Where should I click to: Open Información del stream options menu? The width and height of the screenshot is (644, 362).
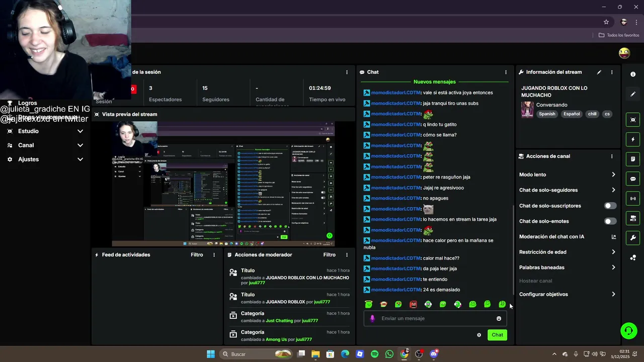pyautogui.click(x=612, y=72)
